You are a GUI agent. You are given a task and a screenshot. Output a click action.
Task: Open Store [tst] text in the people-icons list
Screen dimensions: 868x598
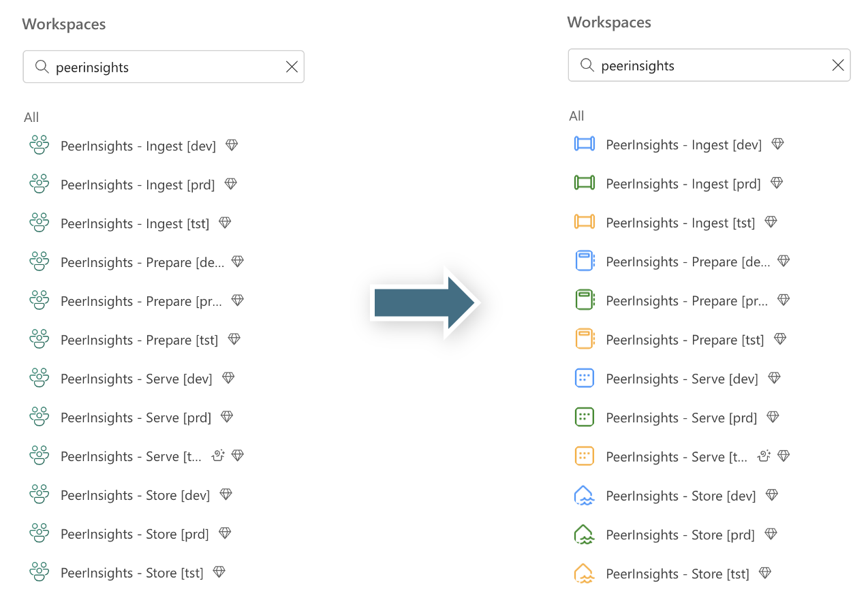pyautogui.click(x=132, y=572)
